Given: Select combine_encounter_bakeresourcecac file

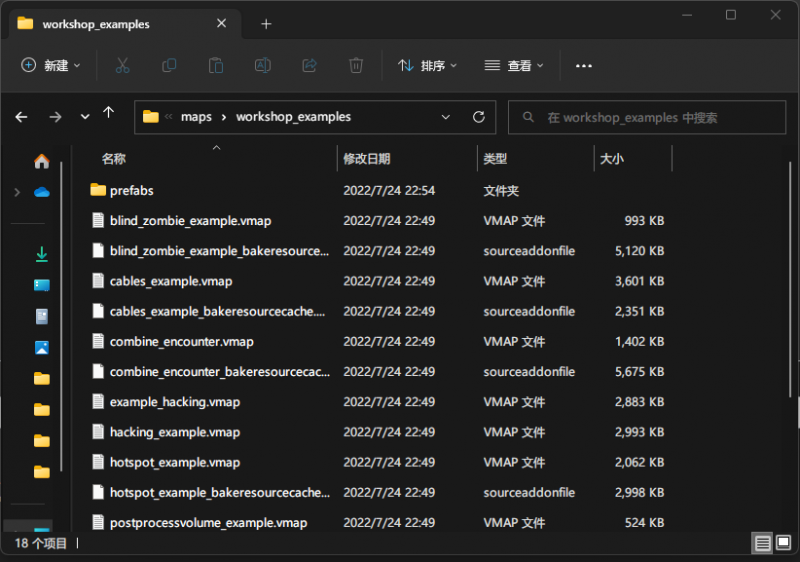Looking at the screenshot, I should click(x=220, y=372).
